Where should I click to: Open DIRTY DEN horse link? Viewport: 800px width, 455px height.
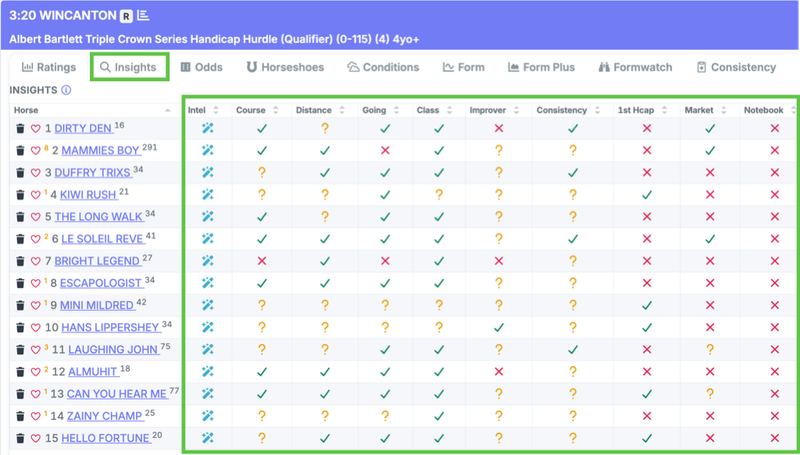(84, 129)
